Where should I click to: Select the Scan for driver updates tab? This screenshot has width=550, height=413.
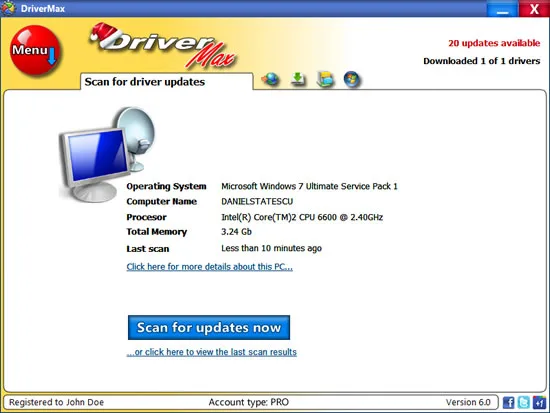point(167,81)
